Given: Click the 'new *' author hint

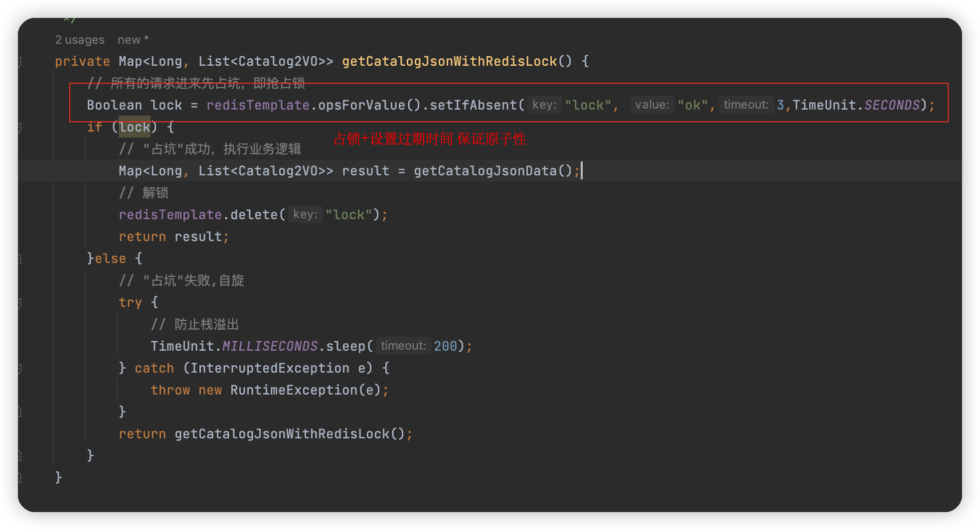Looking at the screenshot, I should [x=133, y=40].
